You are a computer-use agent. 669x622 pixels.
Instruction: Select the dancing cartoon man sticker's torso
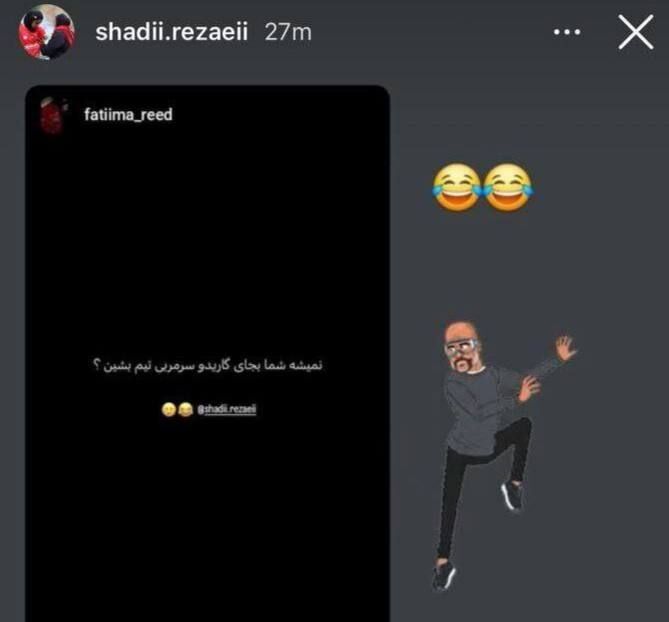coord(475,410)
